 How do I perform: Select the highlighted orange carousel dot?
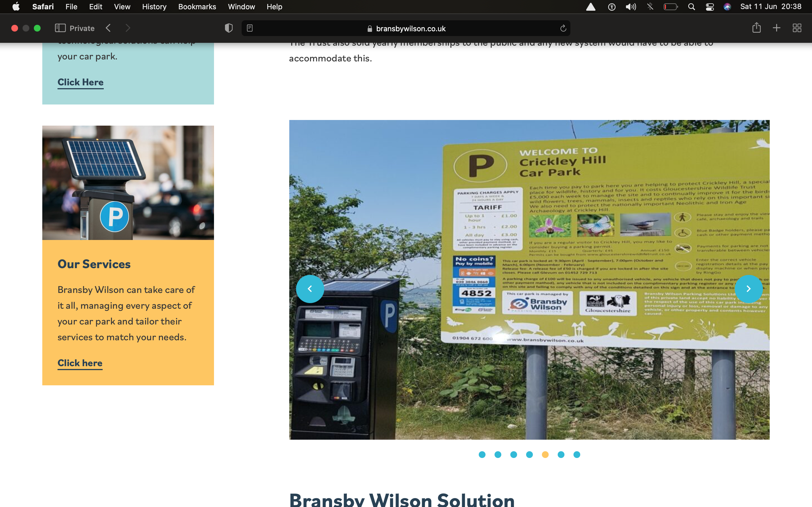coord(545,455)
